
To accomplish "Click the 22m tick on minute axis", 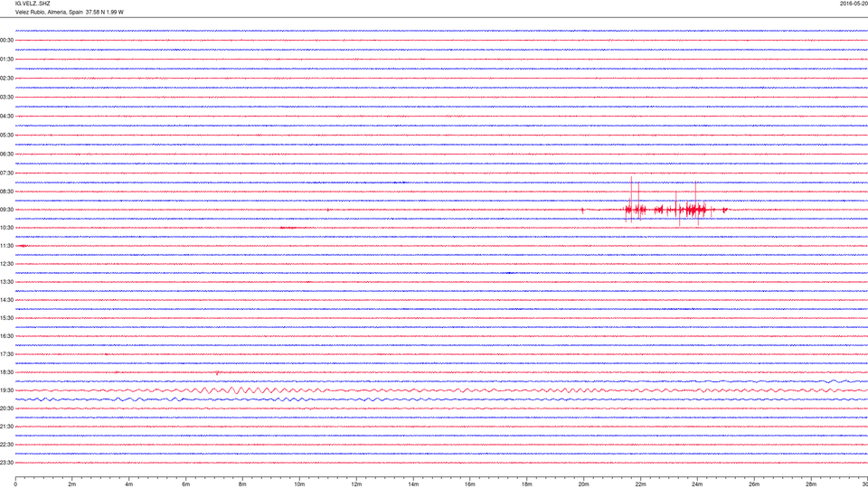I will [640, 484].
